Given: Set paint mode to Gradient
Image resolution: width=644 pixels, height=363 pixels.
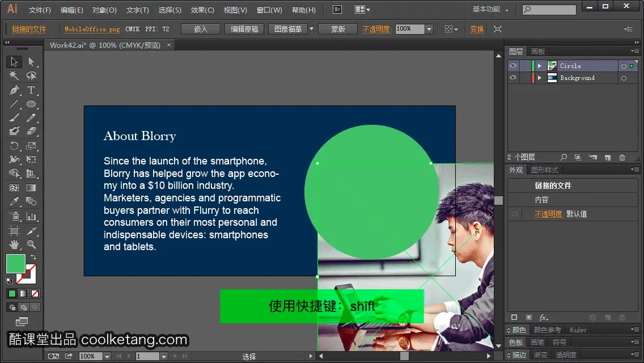Looking at the screenshot, I should coord(23,294).
